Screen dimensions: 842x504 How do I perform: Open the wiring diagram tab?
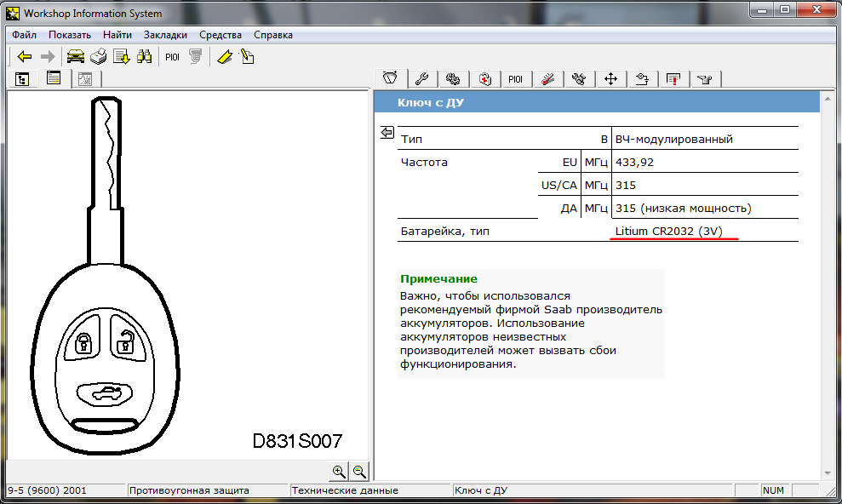642,79
